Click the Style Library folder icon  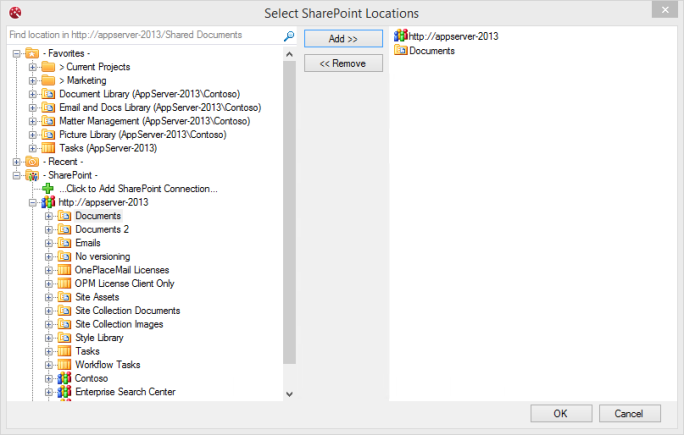click(64, 338)
